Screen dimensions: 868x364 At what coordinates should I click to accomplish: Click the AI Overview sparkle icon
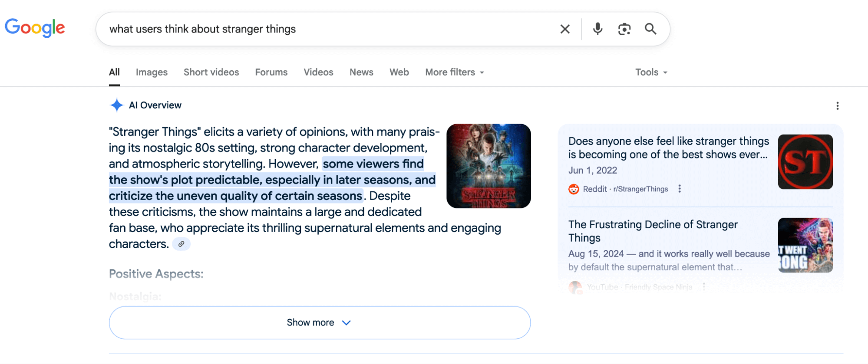116,105
